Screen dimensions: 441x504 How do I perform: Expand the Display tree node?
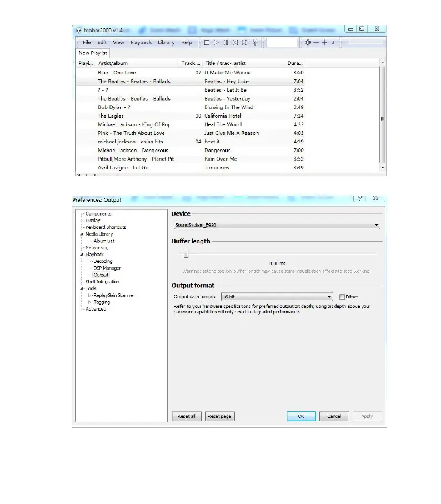82,221
